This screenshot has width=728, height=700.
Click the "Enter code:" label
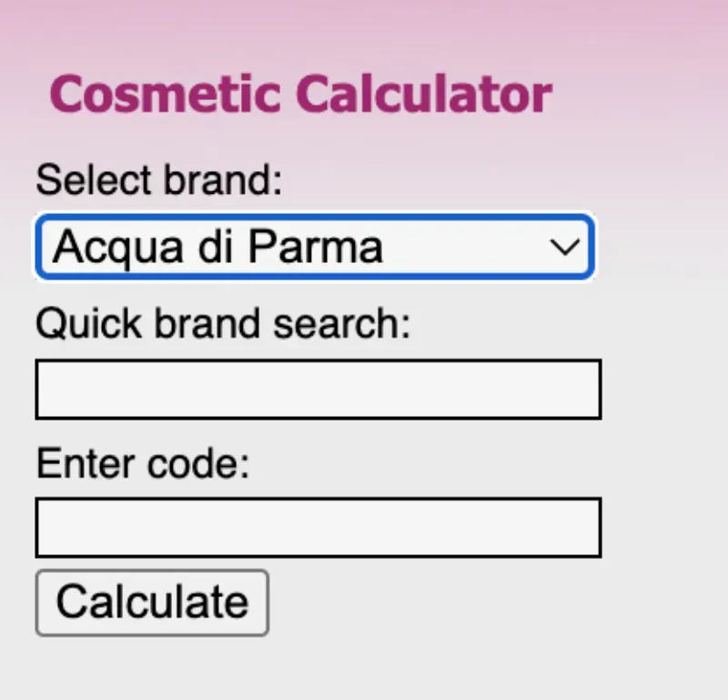pyautogui.click(x=142, y=464)
